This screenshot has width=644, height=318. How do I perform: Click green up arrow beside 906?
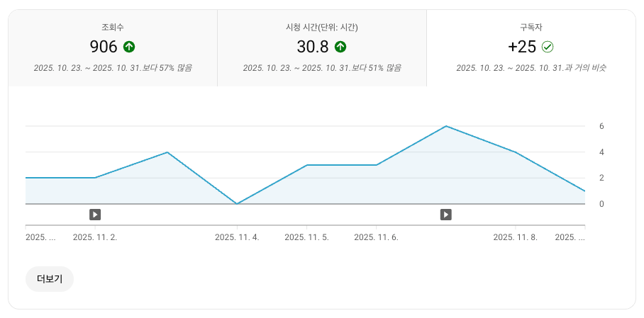point(129,47)
